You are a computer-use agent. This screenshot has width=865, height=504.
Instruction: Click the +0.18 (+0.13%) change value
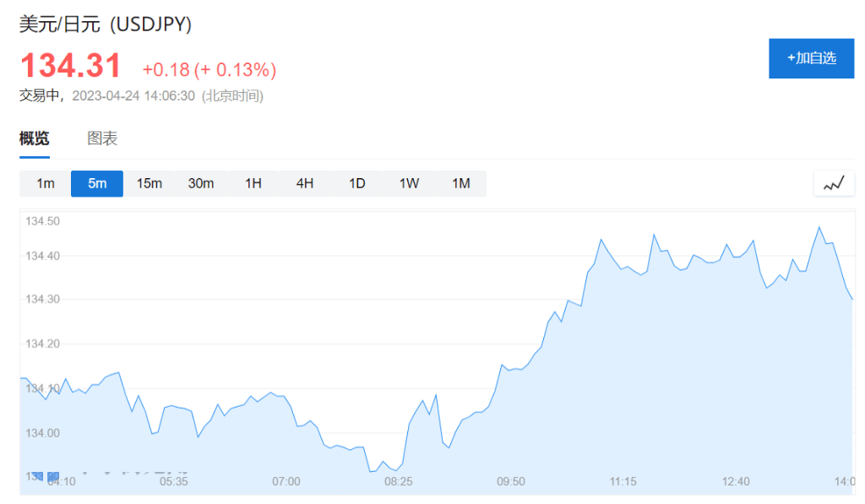(x=209, y=70)
